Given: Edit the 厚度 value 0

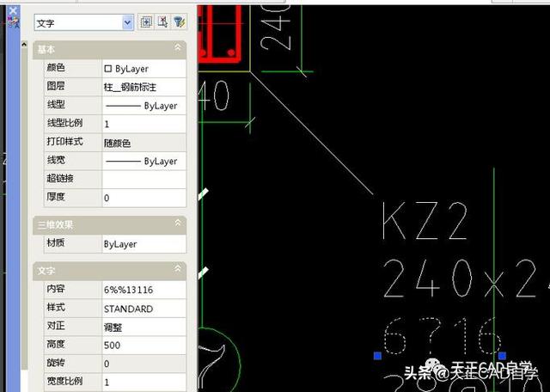Looking at the screenshot, I should pos(144,198).
